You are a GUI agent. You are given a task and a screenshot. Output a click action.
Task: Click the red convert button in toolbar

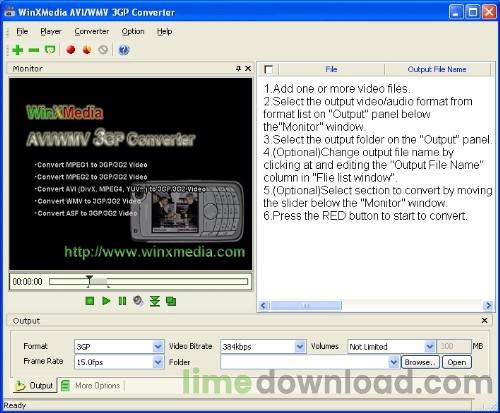[70, 50]
